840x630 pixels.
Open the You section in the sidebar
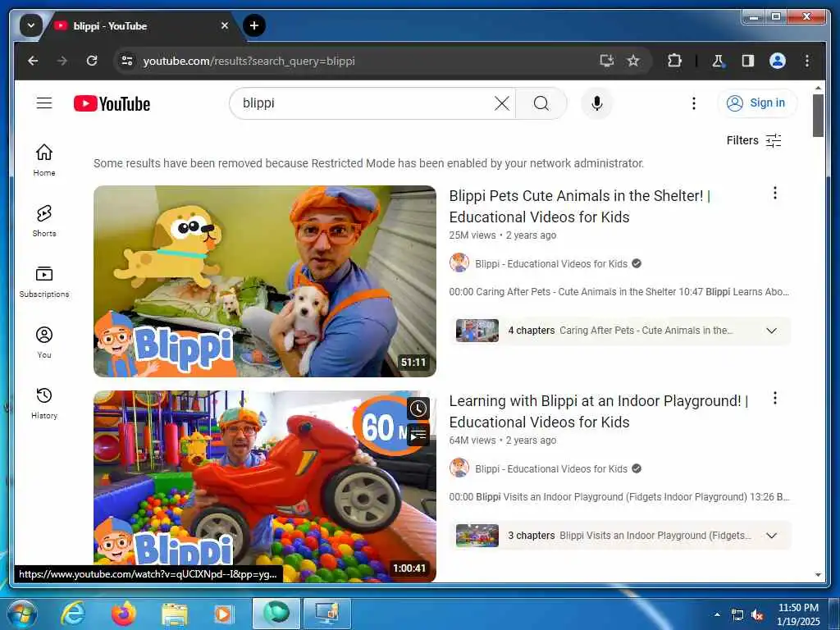tap(44, 342)
